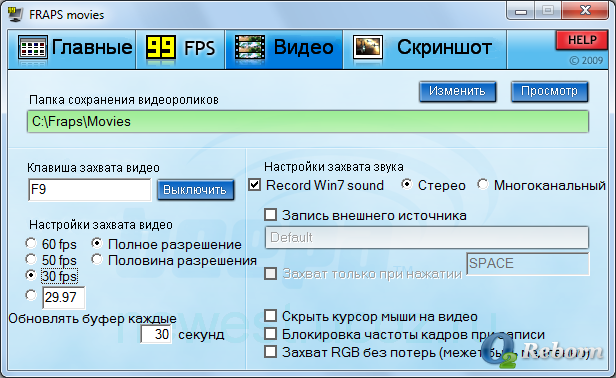Switch to the FPS tab
The width and height of the screenshot is (616, 378).
tap(181, 50)
